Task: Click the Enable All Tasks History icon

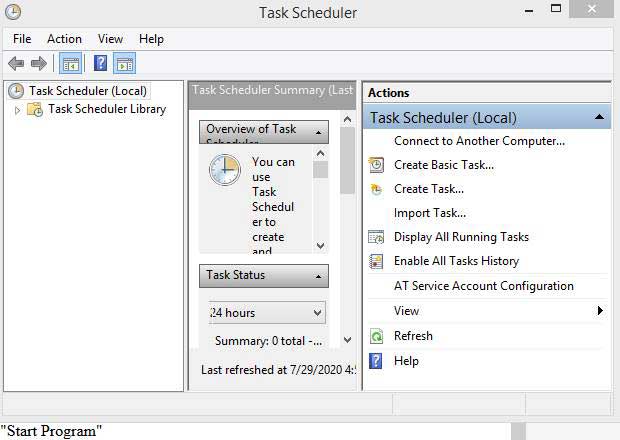Action: pos(376,261)
